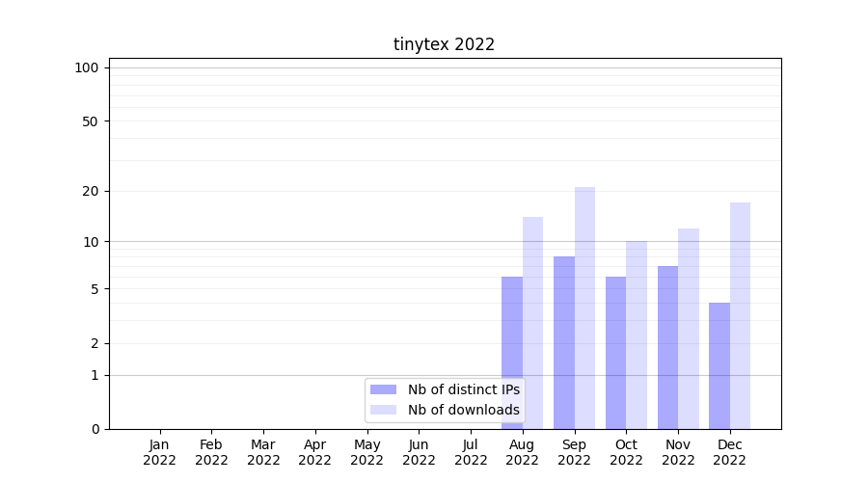Select the 'Nb of distinct IPs' legend label
Screen dimensions: 868x482
coord(463,389)
